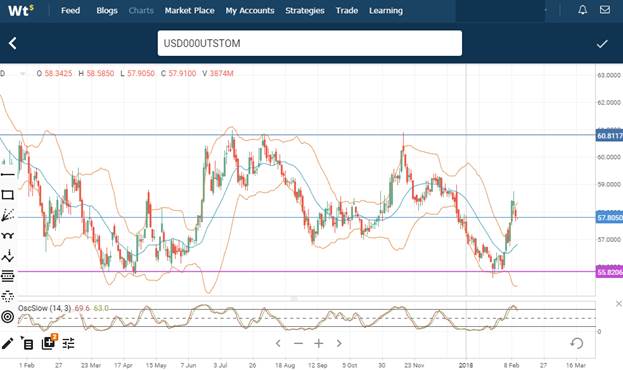Zoom in using the plus button
Image resolution: width=623 pixels, height=370 pixels.
319,343
